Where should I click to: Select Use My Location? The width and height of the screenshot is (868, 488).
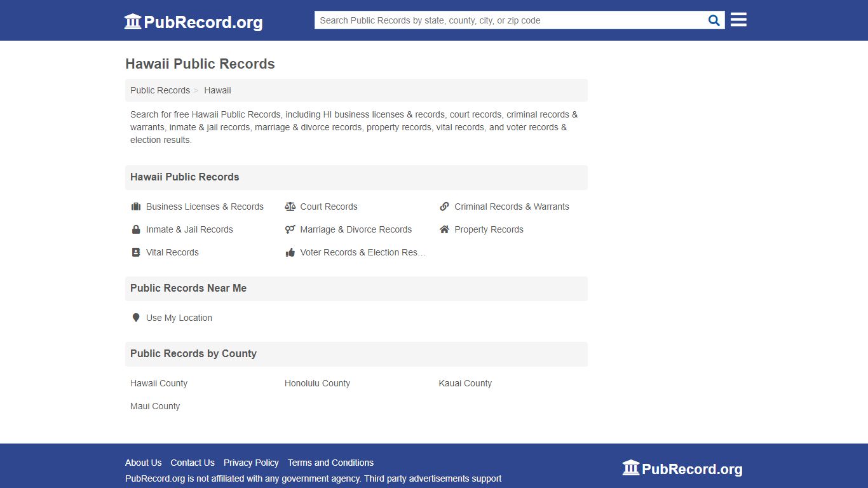coord(179,318)
